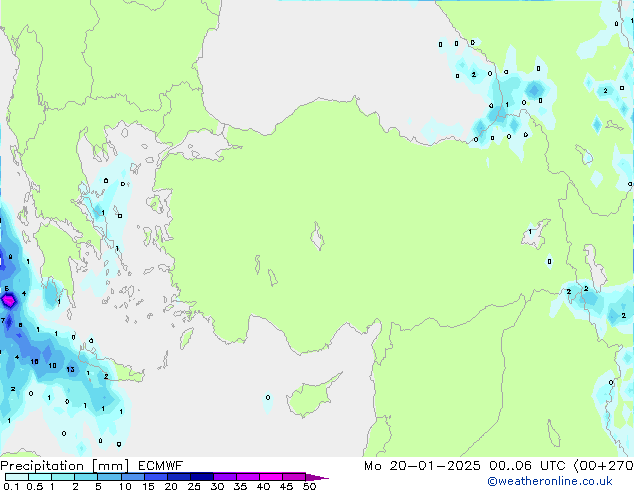Pick the lightest 0.1–0.5 mm legend swatch
This screenshot has height=490, width=634.
pos(17,477)
